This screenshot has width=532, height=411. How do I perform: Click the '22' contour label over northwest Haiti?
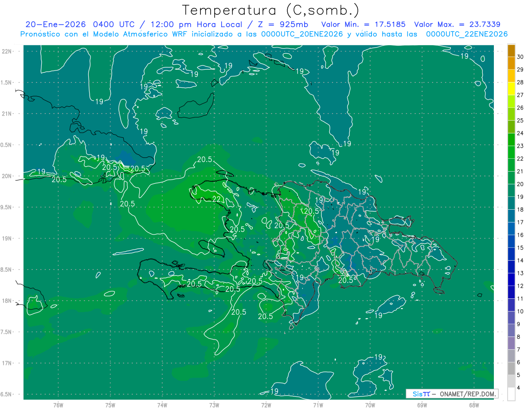pos(216,199)
